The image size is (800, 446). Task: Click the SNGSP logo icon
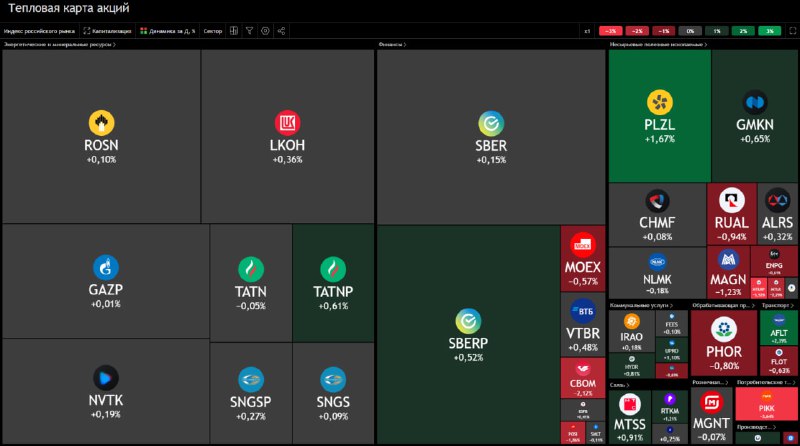click(251, 380)
